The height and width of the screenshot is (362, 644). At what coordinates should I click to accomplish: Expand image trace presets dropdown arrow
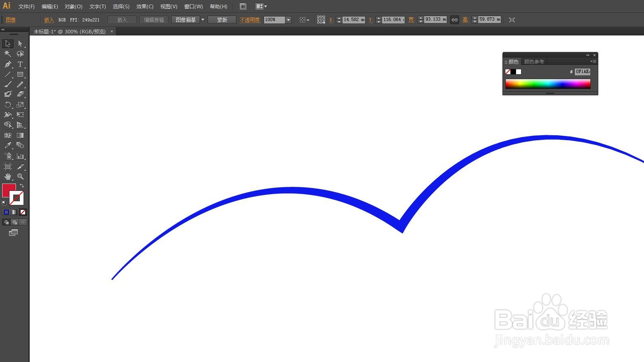coord(203,20)
